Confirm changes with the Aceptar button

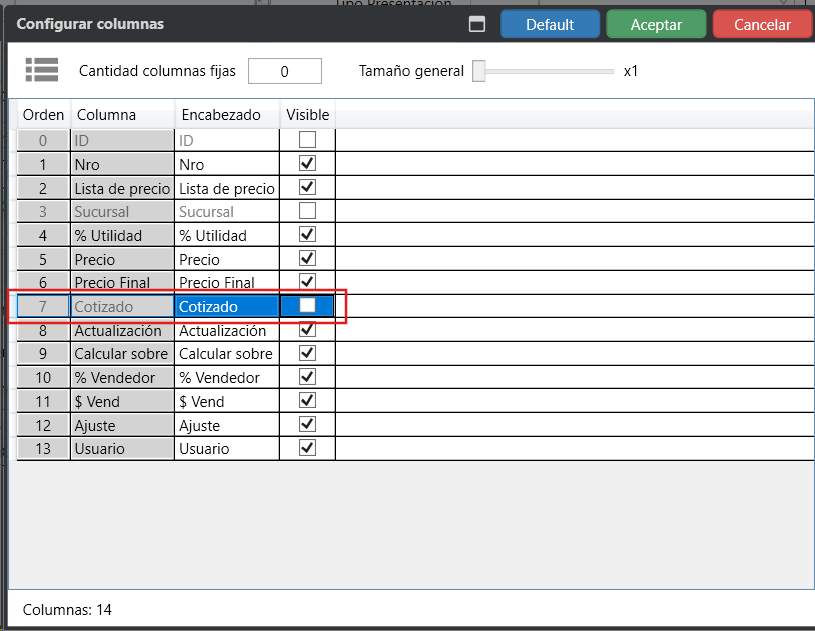tap(656, 25)
